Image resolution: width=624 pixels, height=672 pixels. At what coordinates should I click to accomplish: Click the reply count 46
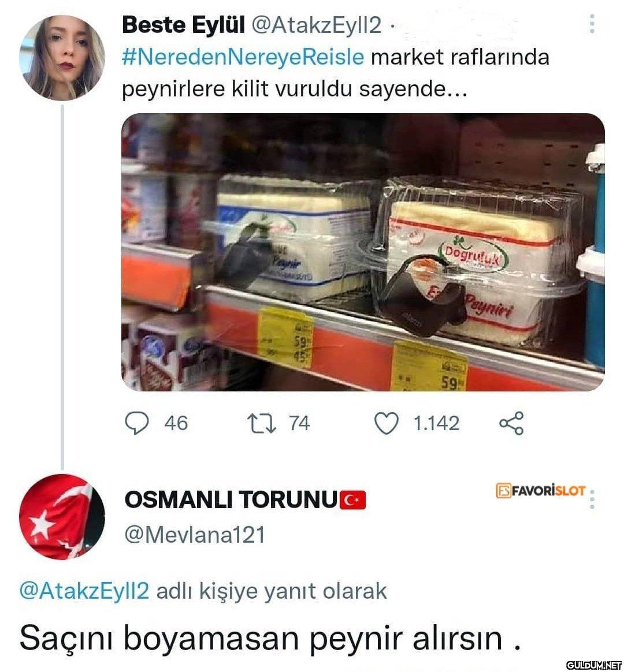coord(176,423)
